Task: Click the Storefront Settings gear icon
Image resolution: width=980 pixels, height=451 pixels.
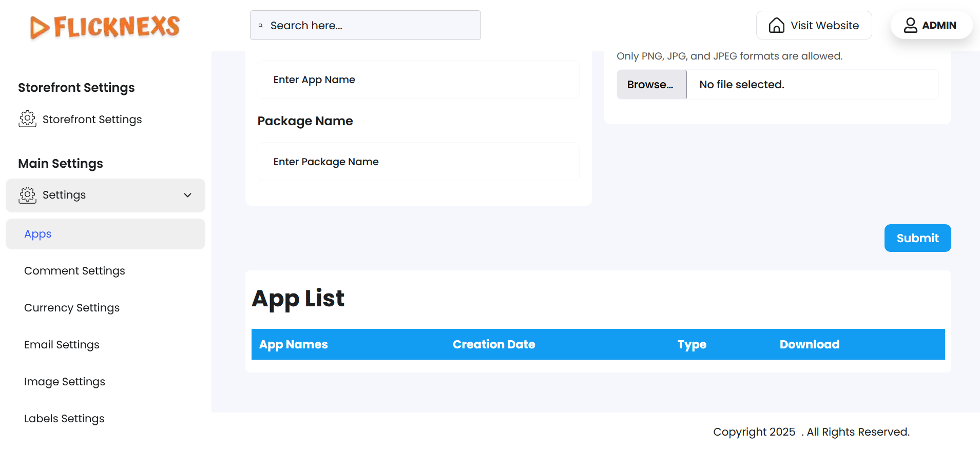Action: pos(27,119)
